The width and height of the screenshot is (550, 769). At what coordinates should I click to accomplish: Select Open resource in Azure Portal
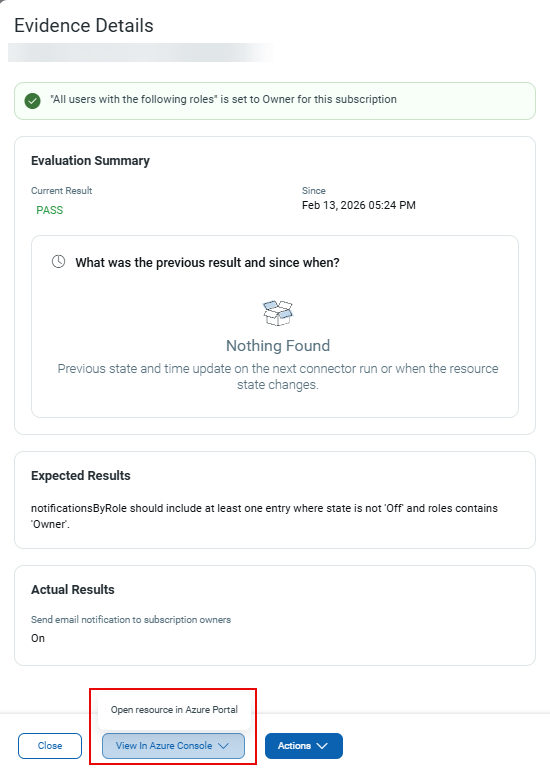tap(174, 710)
